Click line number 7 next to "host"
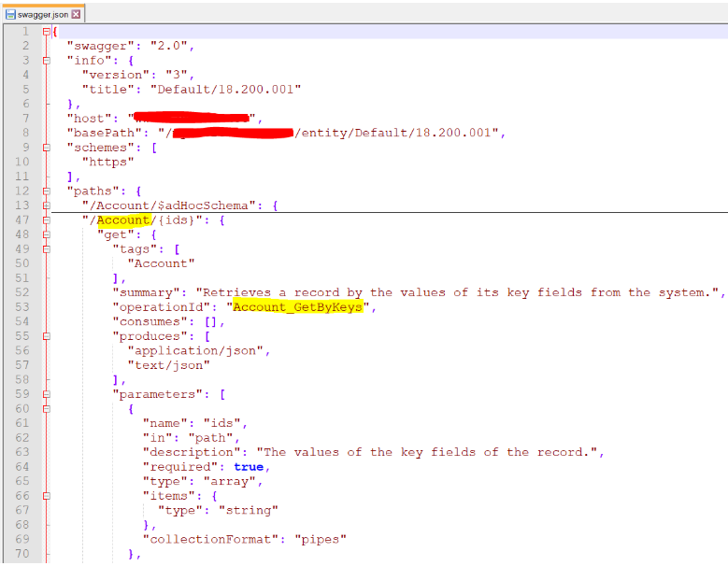This screenshot has height=566, width=728. tap(26, 119)
